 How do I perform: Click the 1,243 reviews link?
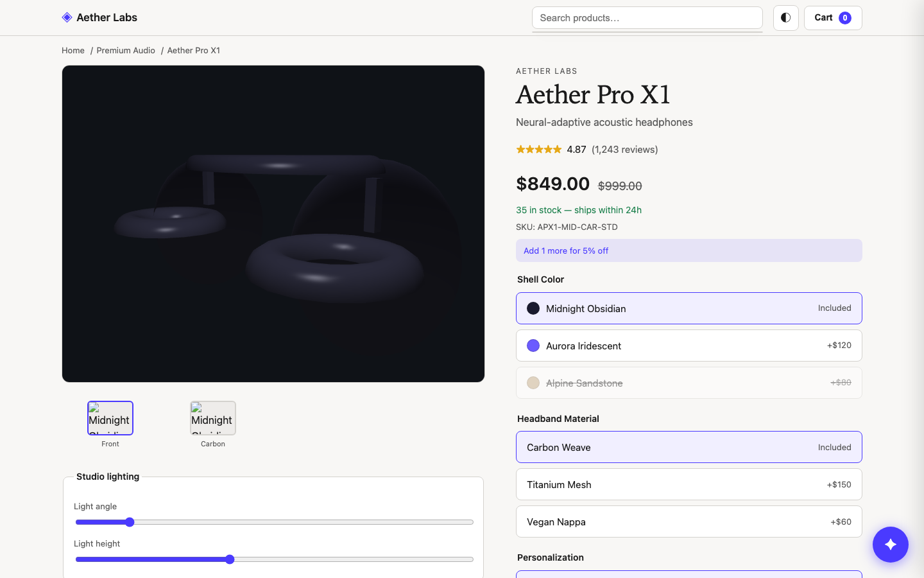625,150
